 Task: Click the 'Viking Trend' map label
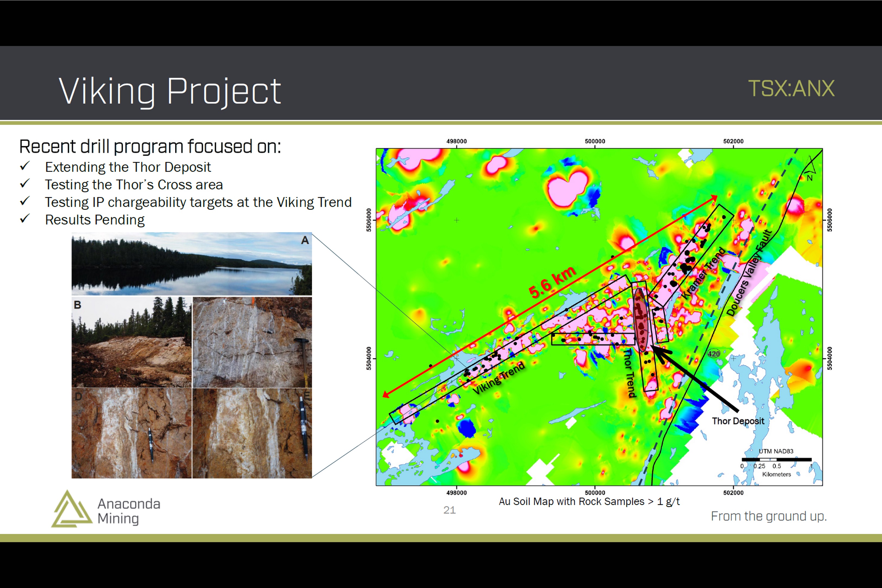pyautogui.click(x=499, y=378)
